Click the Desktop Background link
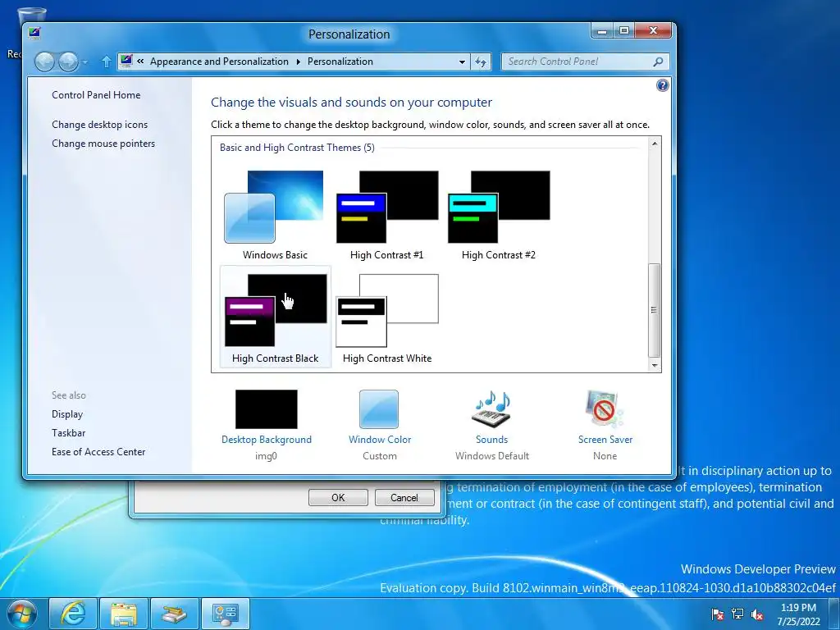Viewport: 840px width, 630px height. pyautogui.click(x=267, y=440)
